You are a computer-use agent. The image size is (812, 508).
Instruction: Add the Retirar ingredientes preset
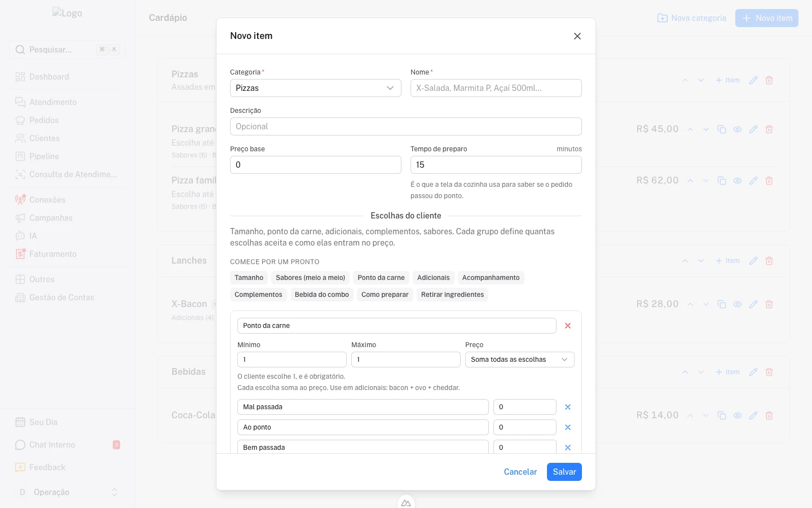pos(452,295)
